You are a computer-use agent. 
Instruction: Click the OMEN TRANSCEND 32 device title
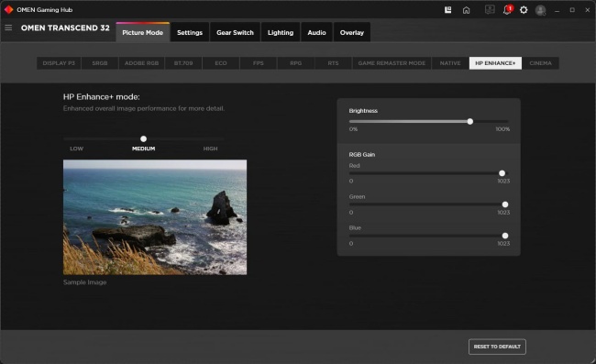coord(65,28)
